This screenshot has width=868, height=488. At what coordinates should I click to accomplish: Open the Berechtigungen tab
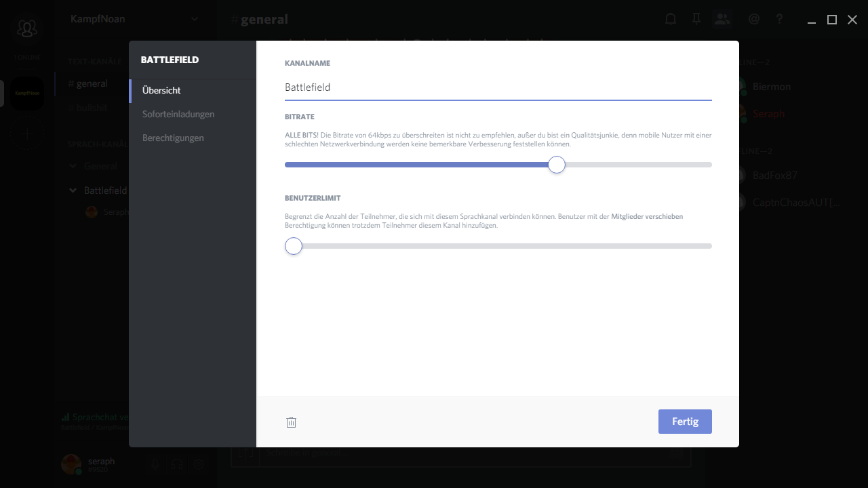[193, 138]
